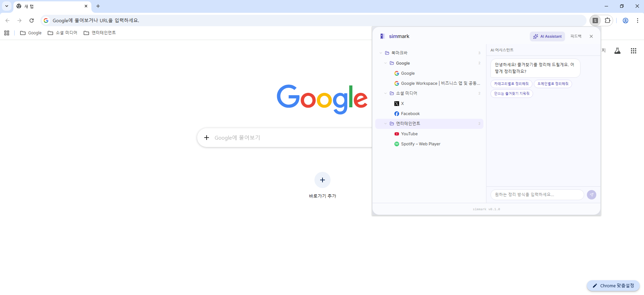Image resolution: width=644 pixels, height=295 pixels.
Task: Open the Chrome profile avatar icon
Action: [626, 21]
